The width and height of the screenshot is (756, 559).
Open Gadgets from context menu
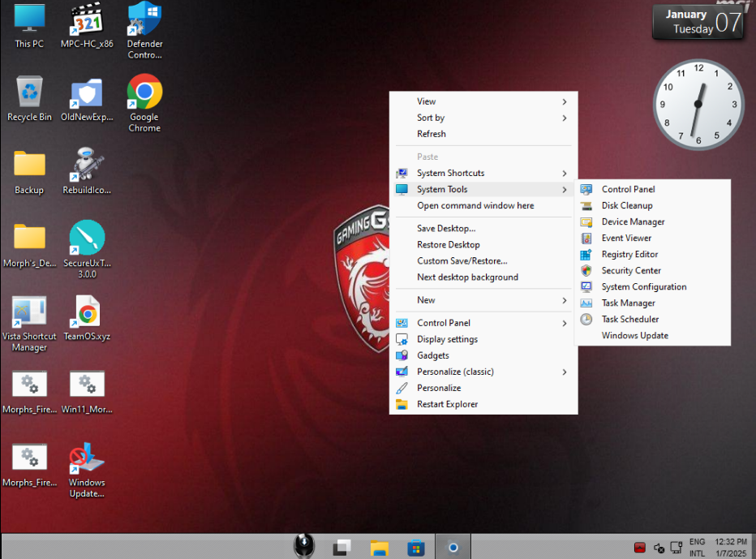point(483,355)
